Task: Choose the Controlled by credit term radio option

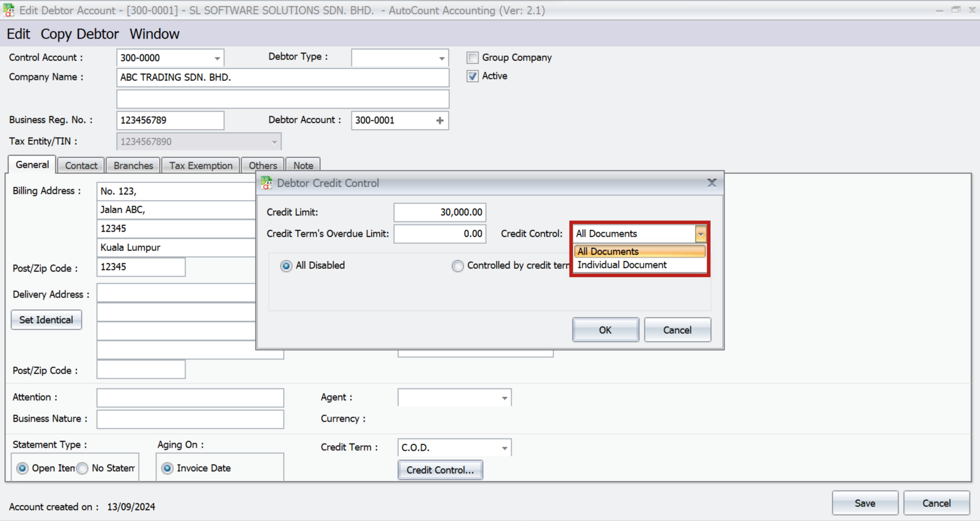Action: point(458,266)
